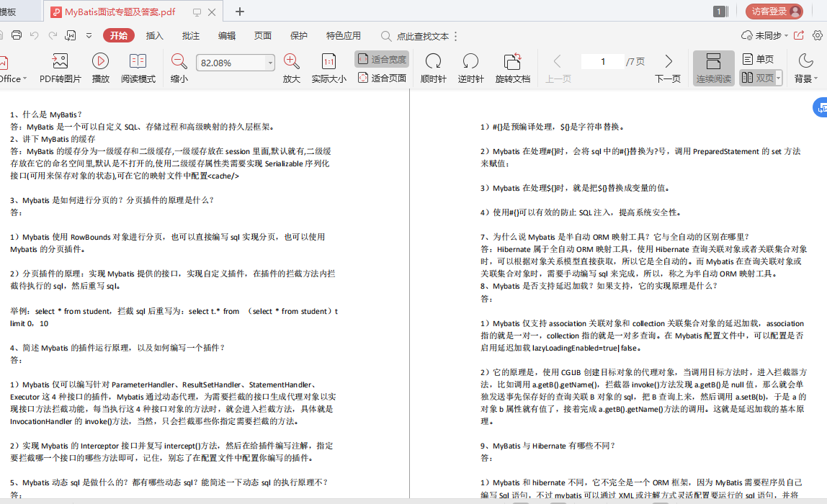Open the quick access toolbar dropdown
This screenshot has height=504, width=827.
tap(89, 35)
